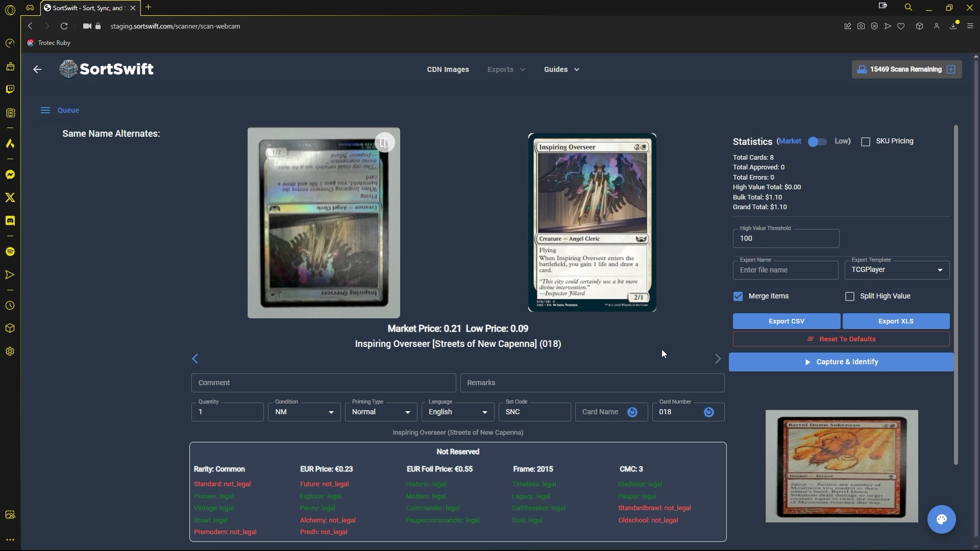This screenshot has width=980, height=551.
Task: Show next card with right chevron
Action: click(718, 359)
